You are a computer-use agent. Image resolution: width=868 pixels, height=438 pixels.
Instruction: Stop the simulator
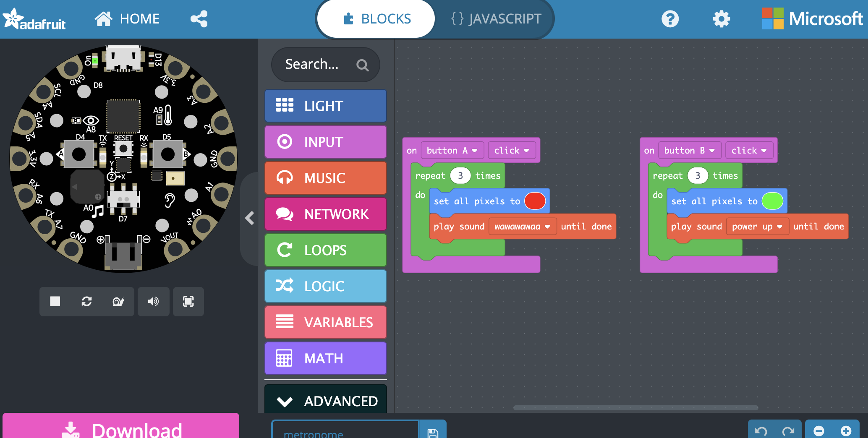tap(55, 301)
